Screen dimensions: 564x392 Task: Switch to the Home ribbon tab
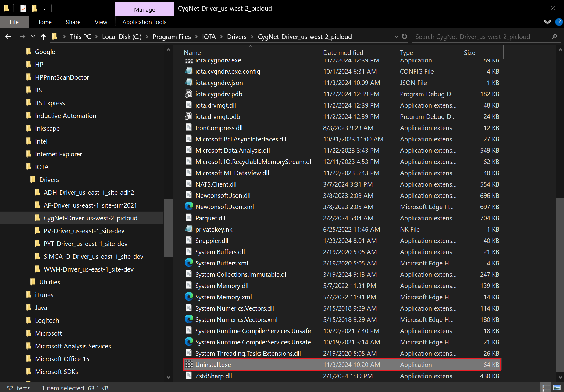[44, 22]
